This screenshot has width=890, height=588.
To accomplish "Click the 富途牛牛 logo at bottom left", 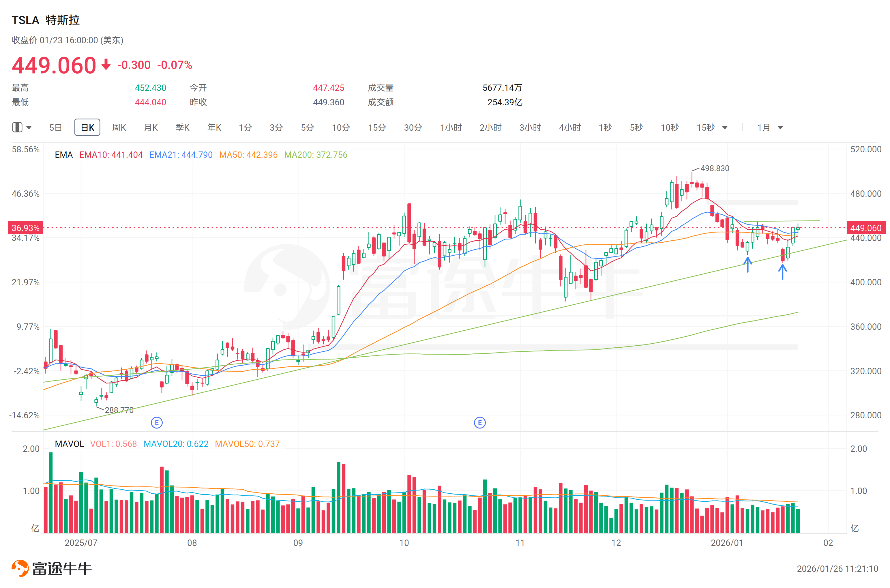I will (x=51, y=568).
